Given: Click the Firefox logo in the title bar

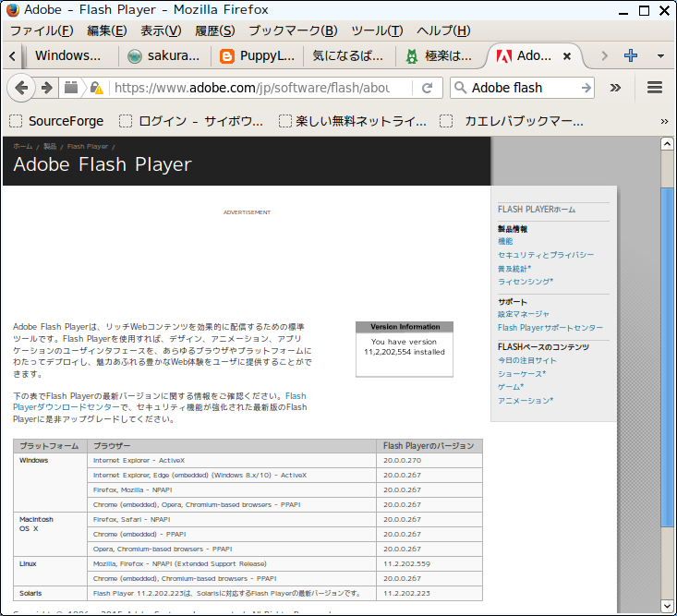Looking at the screenshot, I should tap(13, 9).
